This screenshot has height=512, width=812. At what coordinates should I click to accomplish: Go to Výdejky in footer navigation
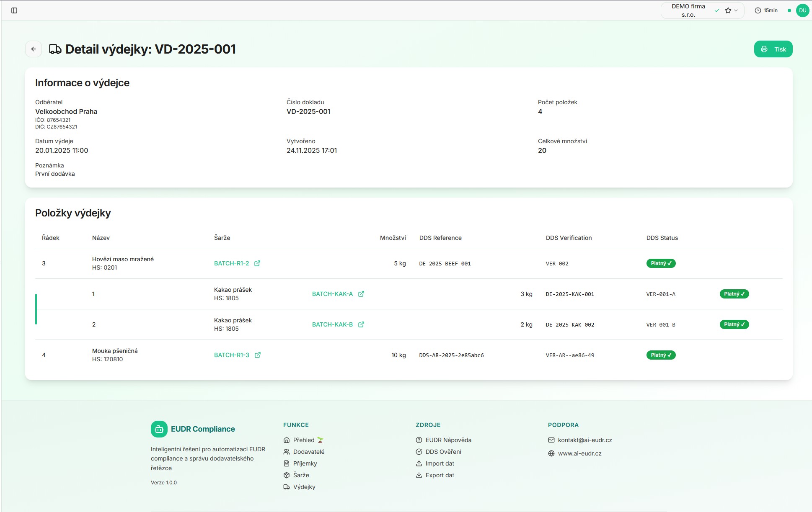pos(304,487)
